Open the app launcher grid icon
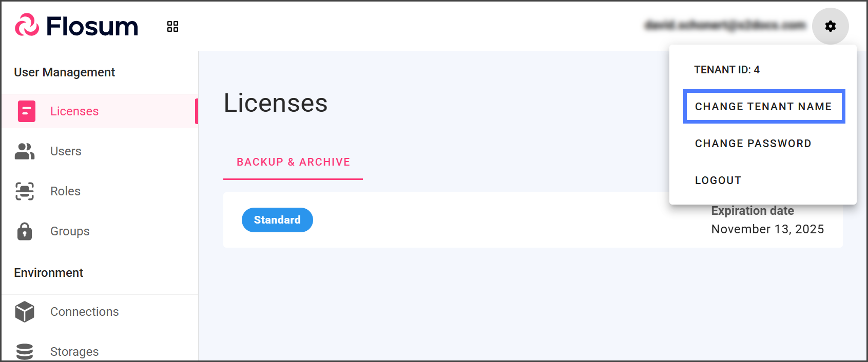Image resolution: width=868 pixels, height=362 pixels. [x=172, y=27]
